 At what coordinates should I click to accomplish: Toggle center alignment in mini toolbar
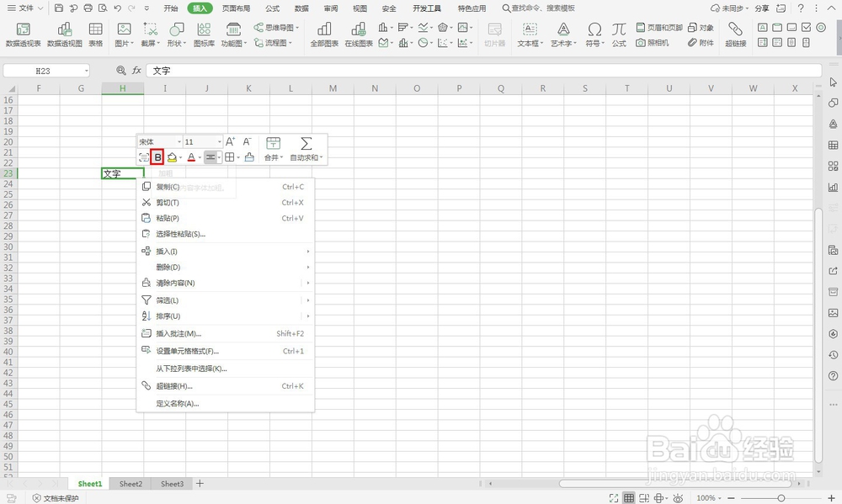coord(210,157)
